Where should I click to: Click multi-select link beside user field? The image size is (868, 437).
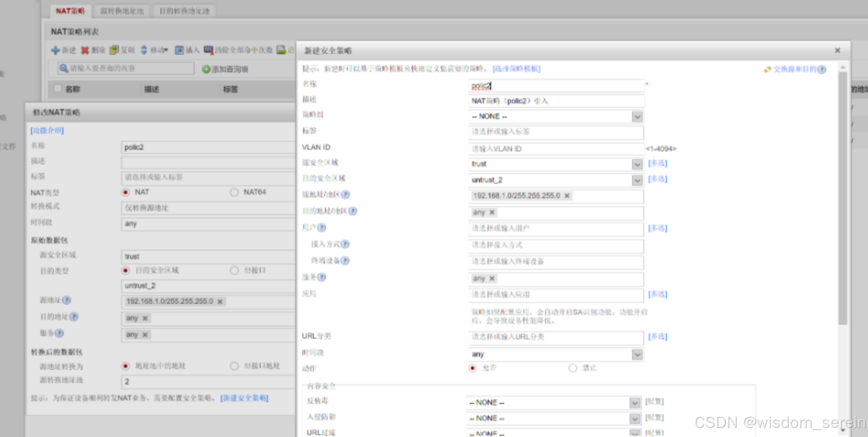[658, 228]
